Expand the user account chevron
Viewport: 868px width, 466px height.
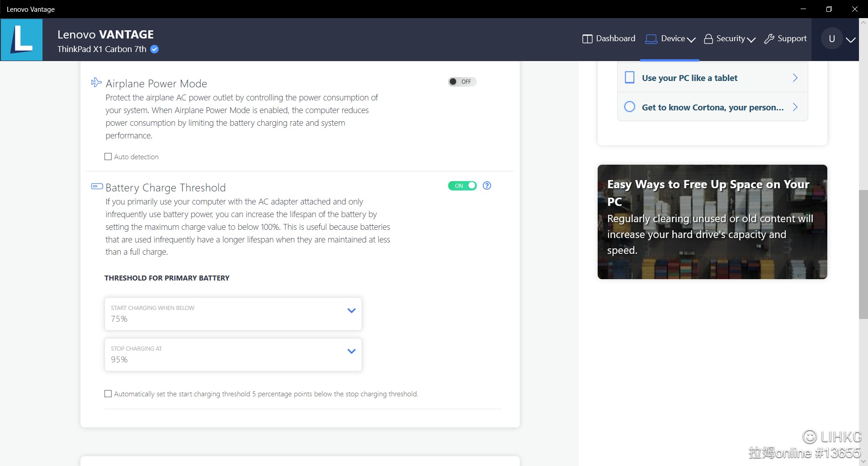click(851, 40)
